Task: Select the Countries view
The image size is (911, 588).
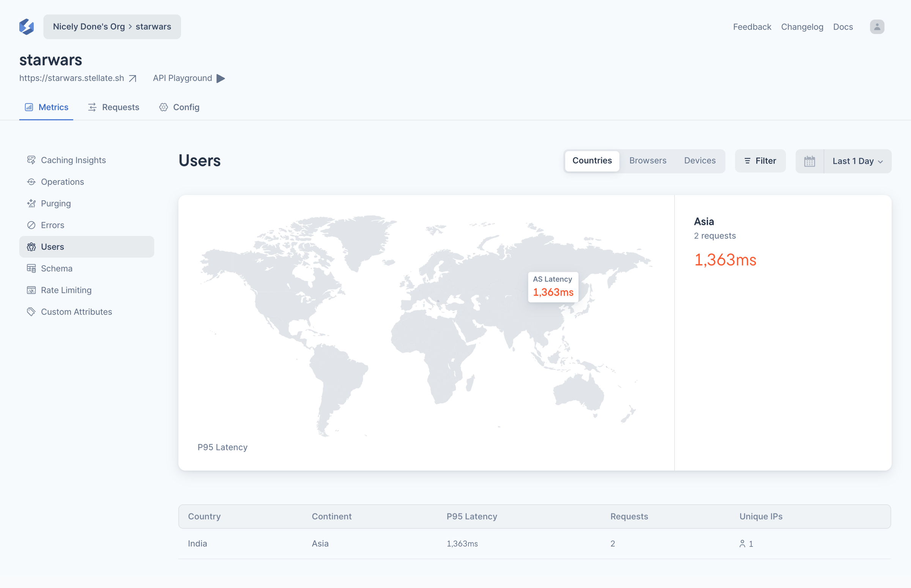Action: [592, 161]
